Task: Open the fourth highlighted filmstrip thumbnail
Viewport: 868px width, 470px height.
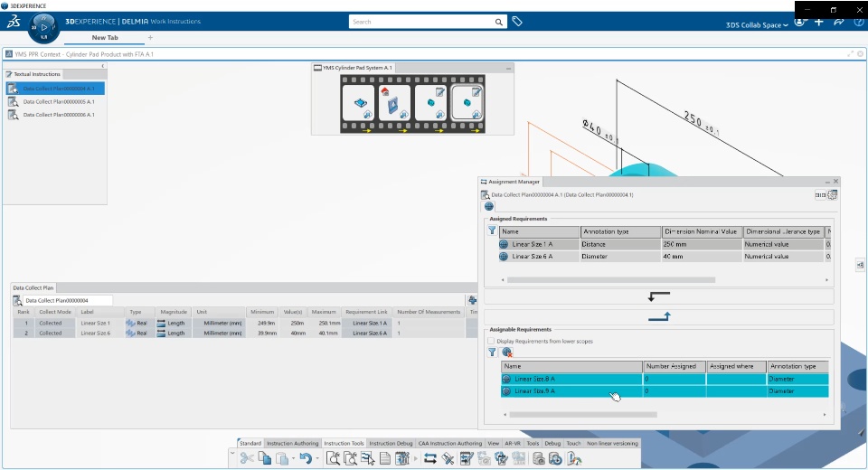Action: coord(467,102)
